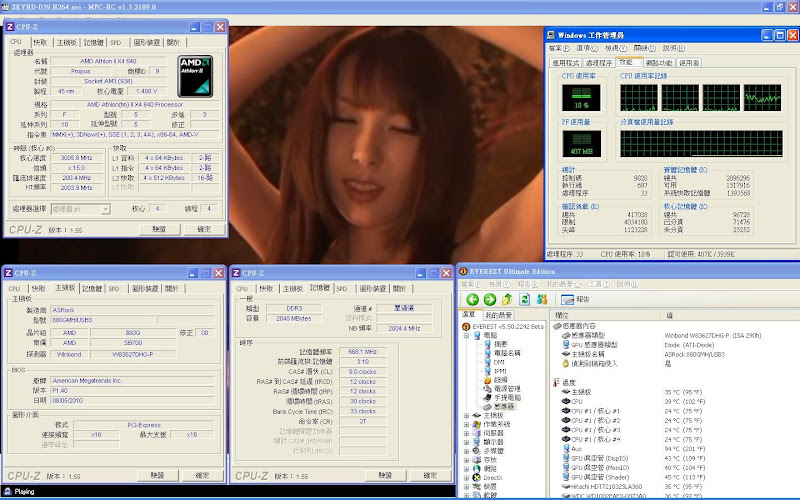The width and height of the screenshot is (800, 500).
Task: Click EVEREST toolbar two-people icon
Action: tap(542, 299)
